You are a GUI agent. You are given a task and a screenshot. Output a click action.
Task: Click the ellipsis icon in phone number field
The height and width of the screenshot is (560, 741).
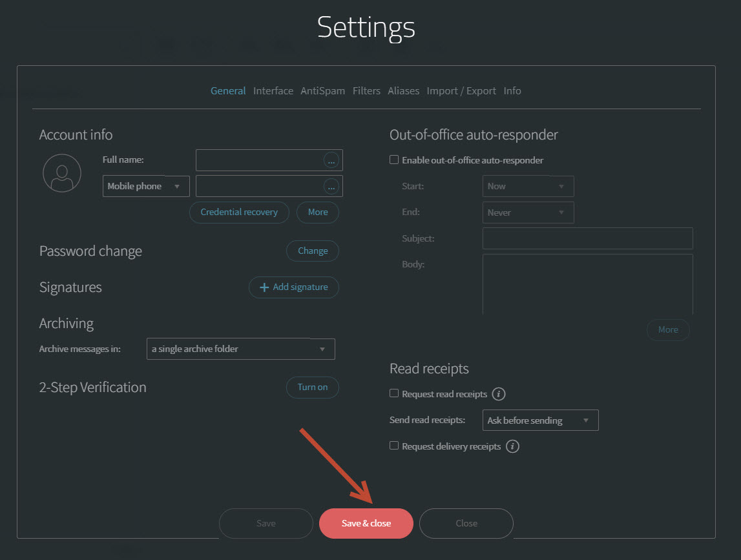[331, 187]
